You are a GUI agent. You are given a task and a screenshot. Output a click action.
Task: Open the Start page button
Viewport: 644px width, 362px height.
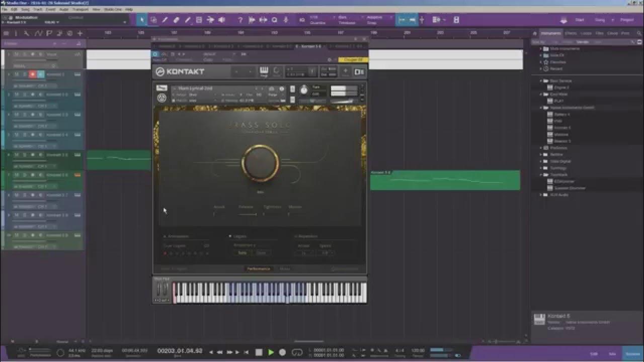click(580, 20)
